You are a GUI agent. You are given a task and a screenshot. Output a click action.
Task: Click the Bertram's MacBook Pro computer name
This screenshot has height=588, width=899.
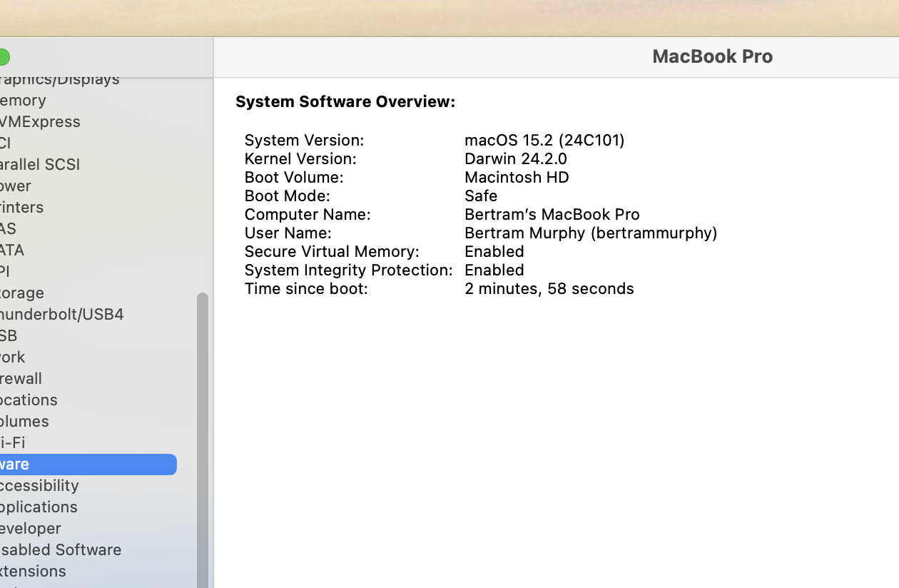point(552,214)
